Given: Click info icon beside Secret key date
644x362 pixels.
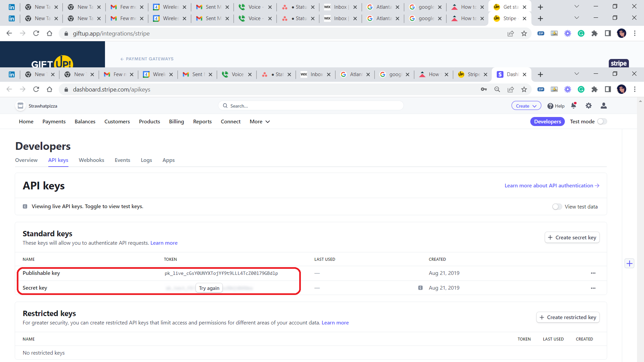Looking at the screenshot, I should (x=420, y=288).
